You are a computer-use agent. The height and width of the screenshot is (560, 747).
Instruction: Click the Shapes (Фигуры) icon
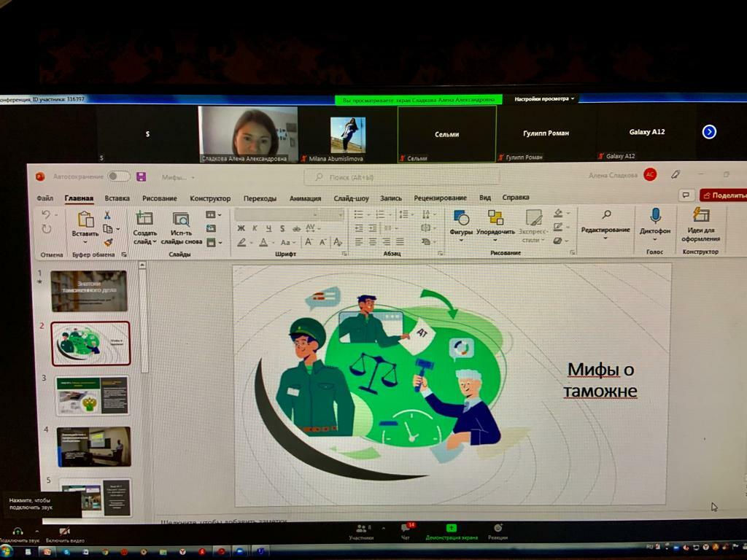pyautogui.click(x=461, y=218)
